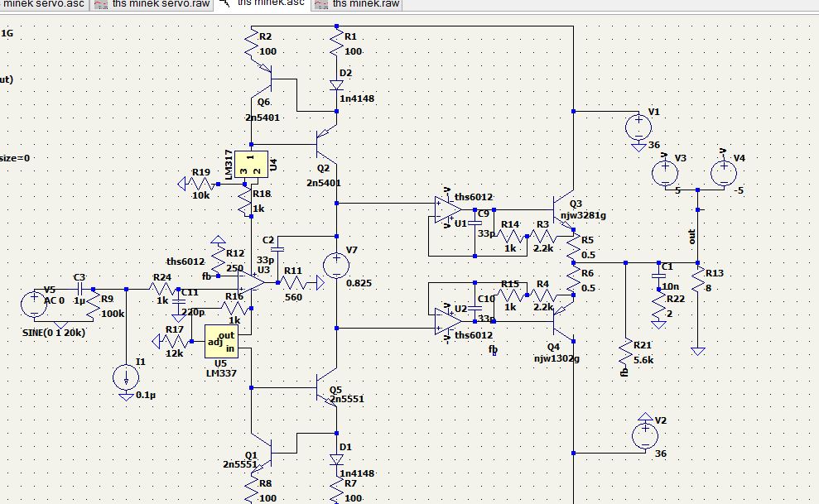This screenshot has width=819, height=504.
Task: Click the vertical 'out' net label
Action: click(x=691, y=237)
